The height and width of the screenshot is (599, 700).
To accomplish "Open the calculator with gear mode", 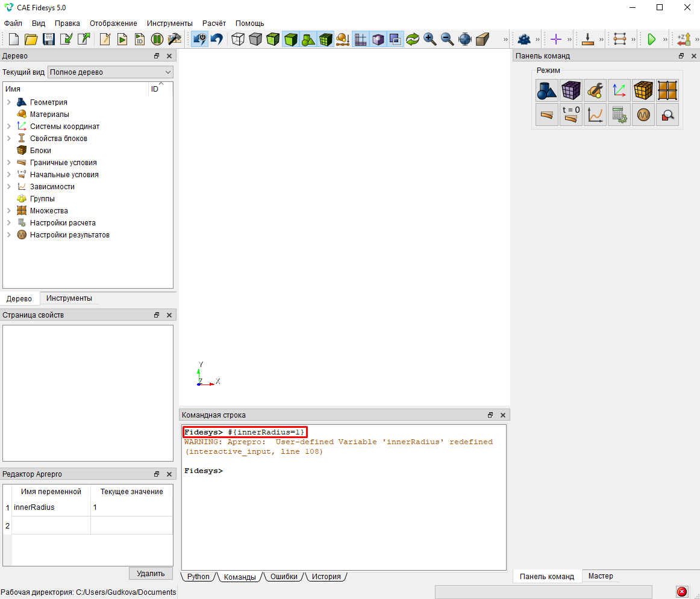I will pos(619,114).
